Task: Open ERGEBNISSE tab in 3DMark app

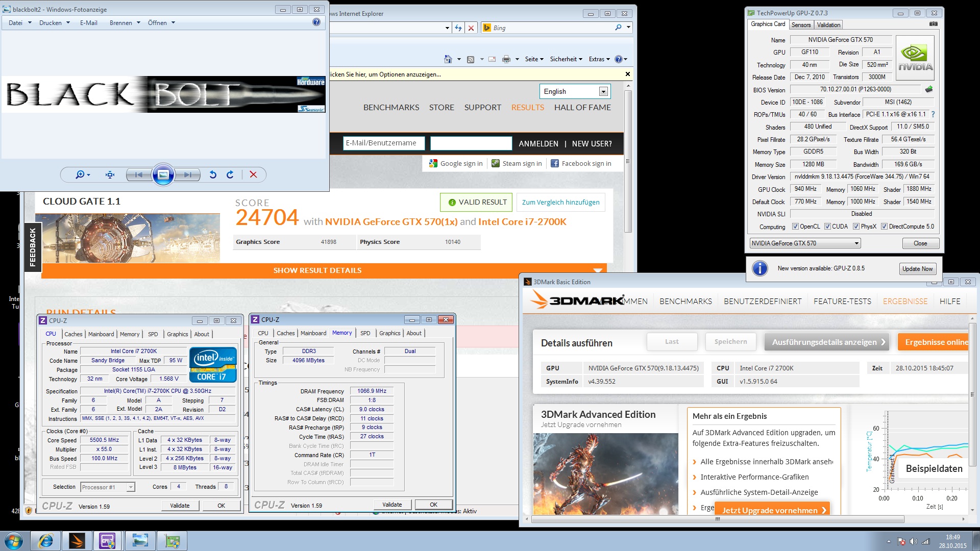Action: [905, 301]
